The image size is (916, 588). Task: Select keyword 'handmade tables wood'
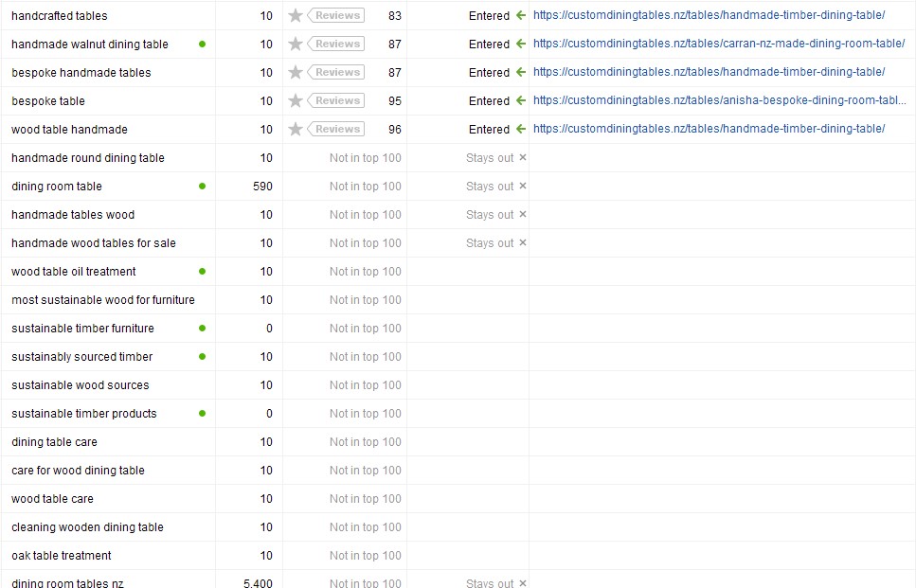click(x=73, y=215)
